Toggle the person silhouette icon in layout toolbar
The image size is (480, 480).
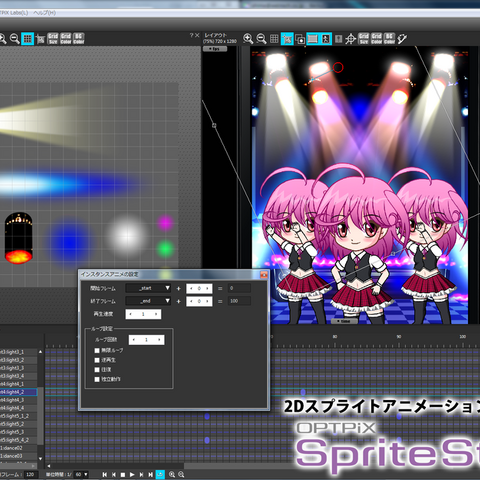tap(326, 39)
